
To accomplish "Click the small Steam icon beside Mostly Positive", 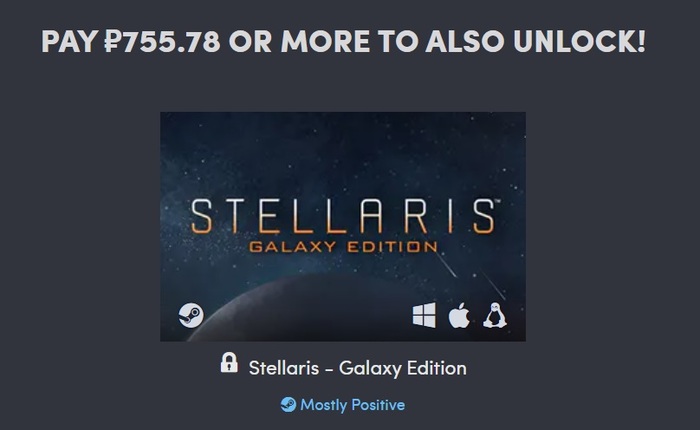I will (288, 405).
